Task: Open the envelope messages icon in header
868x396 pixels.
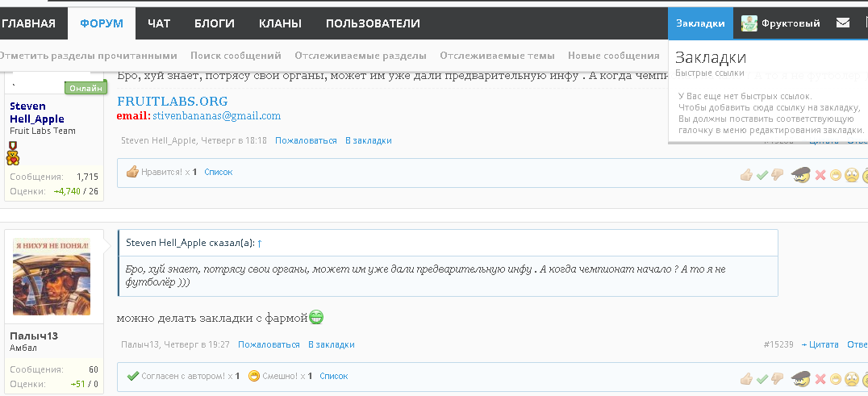Action: tap(842, 23)
